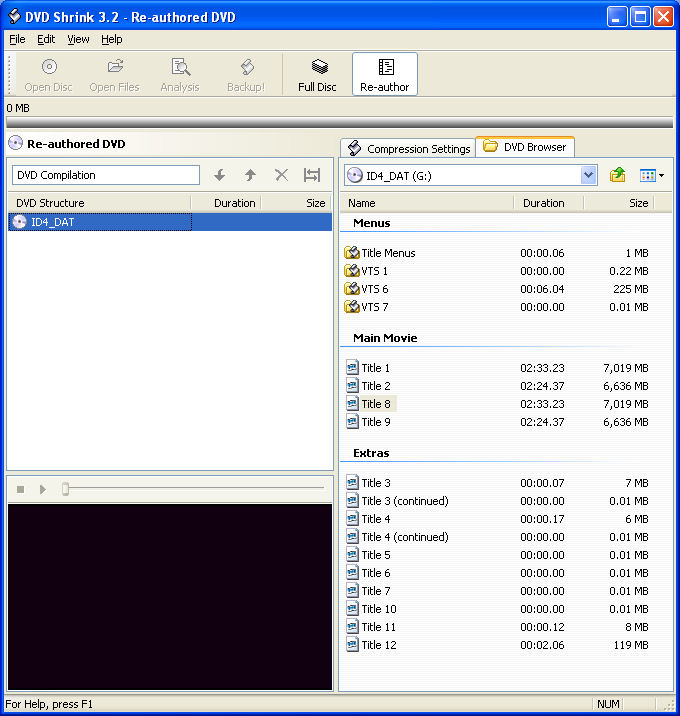This screenshot has height=716, width=680.
Task: Expand the ID4_DAT (G:) drive dropdown
Action: click(x=588, y=175)
